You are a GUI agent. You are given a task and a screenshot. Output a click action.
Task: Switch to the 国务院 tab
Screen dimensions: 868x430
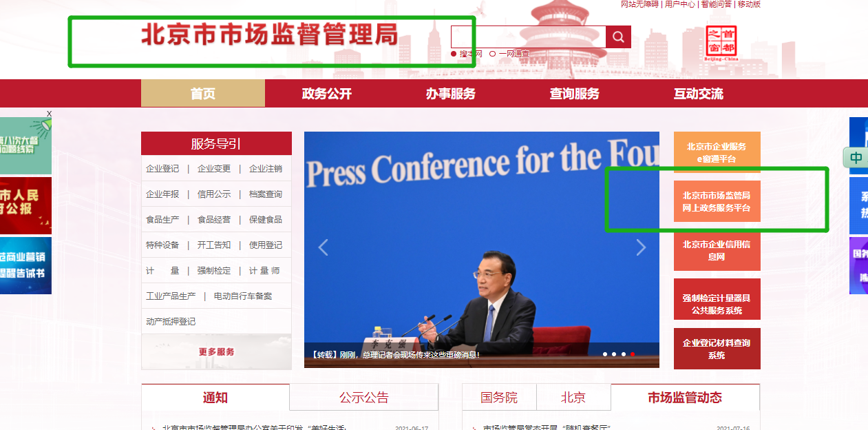tap(499, 398)
